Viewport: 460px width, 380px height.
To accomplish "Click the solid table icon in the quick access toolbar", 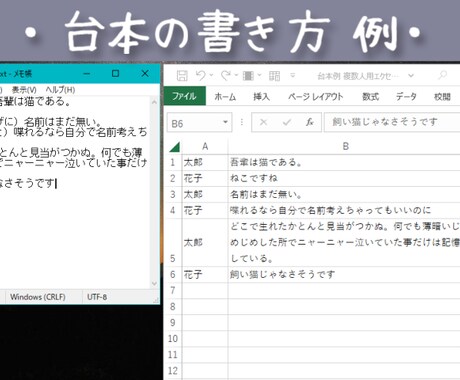I will [x=248, y=76].
